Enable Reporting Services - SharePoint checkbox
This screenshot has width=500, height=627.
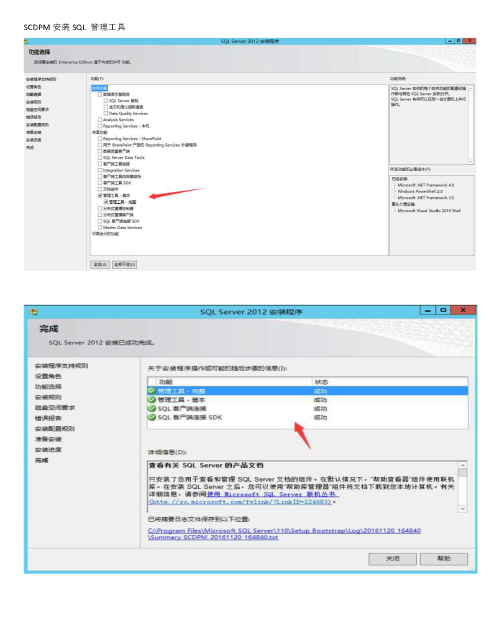pos(100,139)
